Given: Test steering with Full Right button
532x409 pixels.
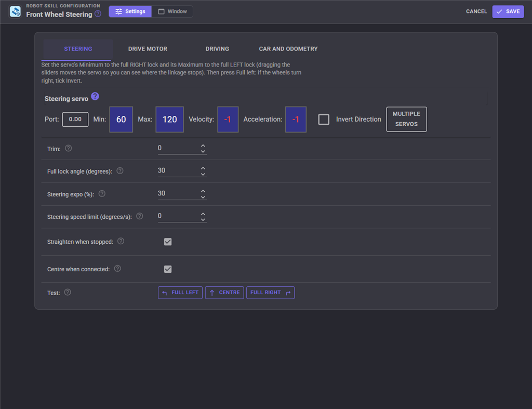Looking at the screenshot, I should (x=270, y=293).
